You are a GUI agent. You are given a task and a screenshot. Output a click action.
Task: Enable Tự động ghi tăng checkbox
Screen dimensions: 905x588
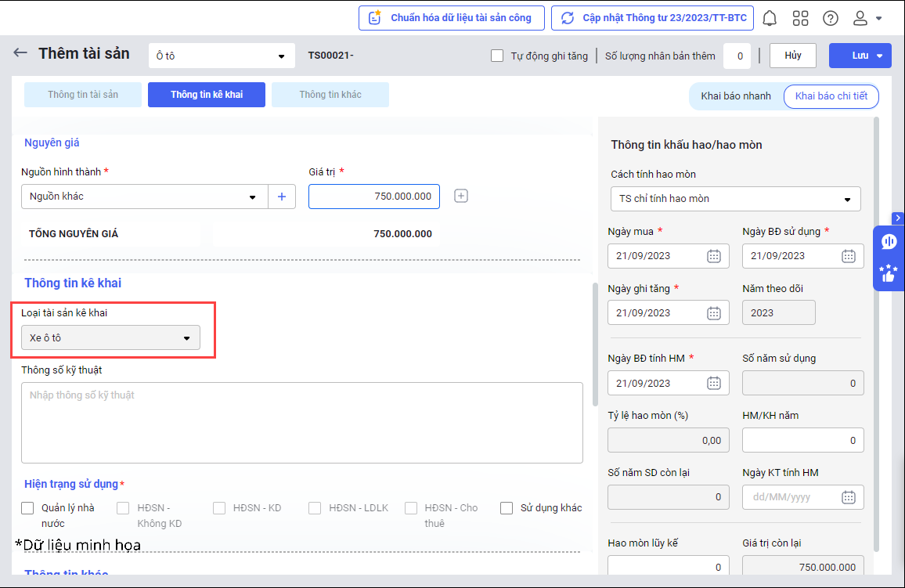pyautogui.click(x=497, y=56)
